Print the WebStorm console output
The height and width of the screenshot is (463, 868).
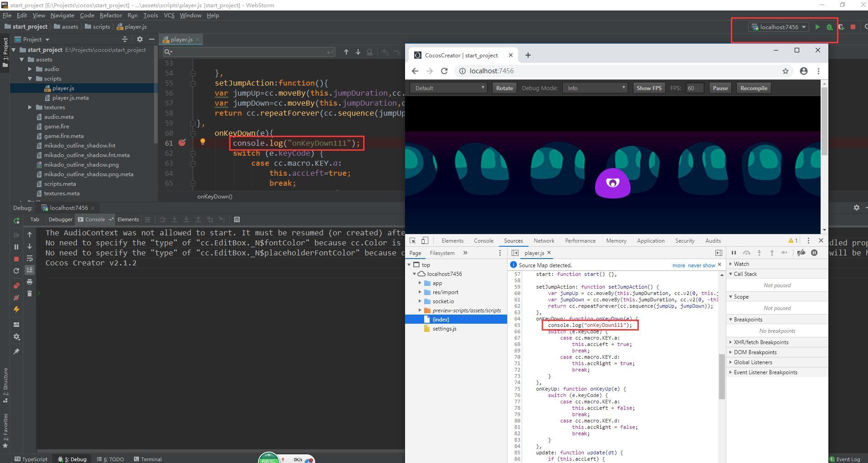point(30,282)
